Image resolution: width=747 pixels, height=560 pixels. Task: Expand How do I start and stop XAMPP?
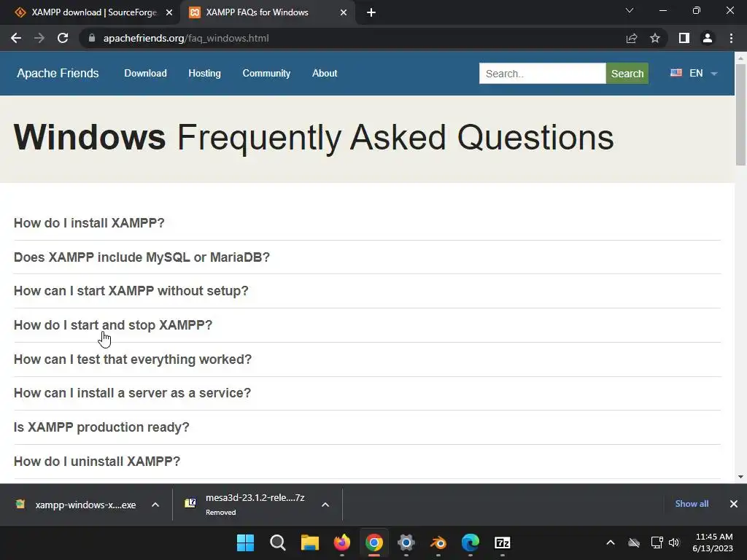(x=113, y=325)
